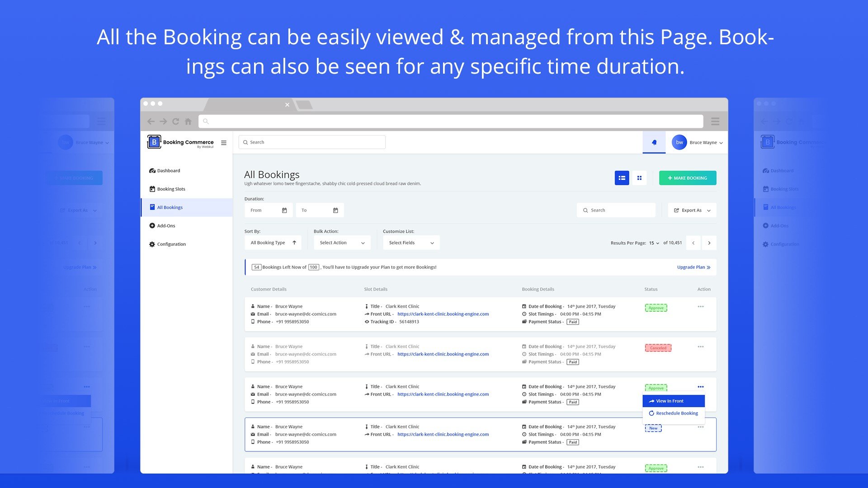Close the browser tab

pos(287,105)
